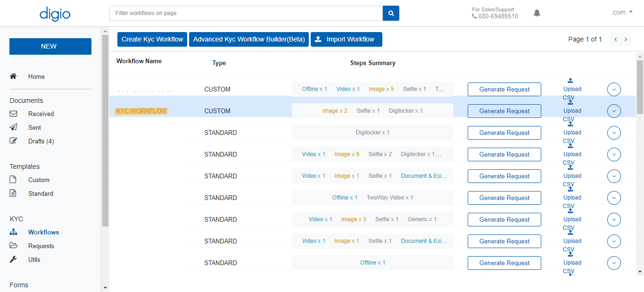Click Upload CSV icon on KYC WORKFLOW row

(570, 102)
